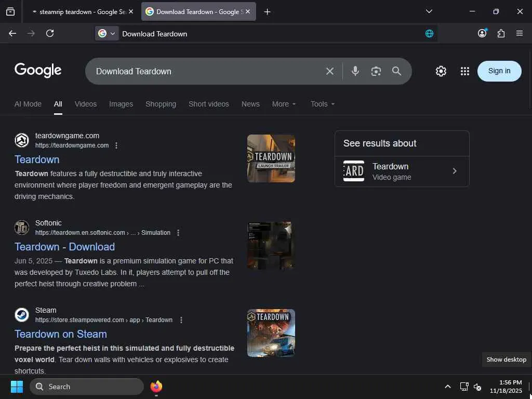Expand the Tools dropdown
The image size is (532, 399).
tap(323, 104)
